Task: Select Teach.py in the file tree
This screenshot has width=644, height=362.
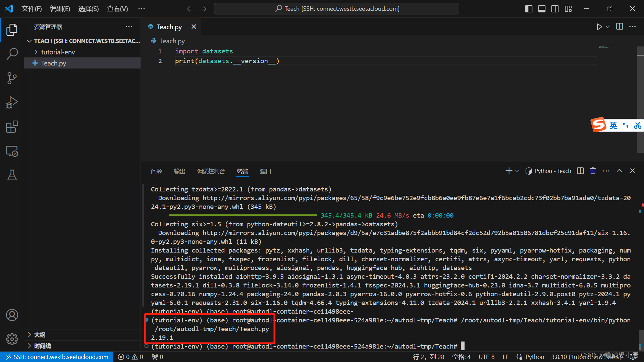Action: pyautogui.click(x=82, y=63)
